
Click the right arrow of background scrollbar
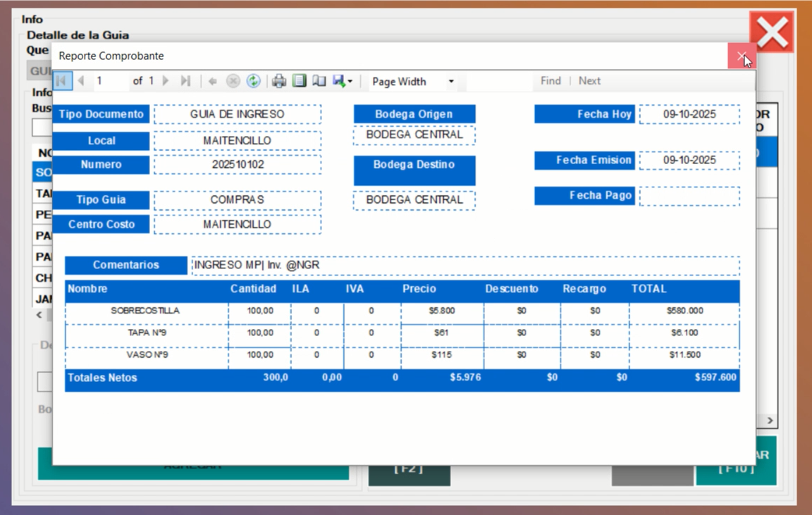coord(770,421)
